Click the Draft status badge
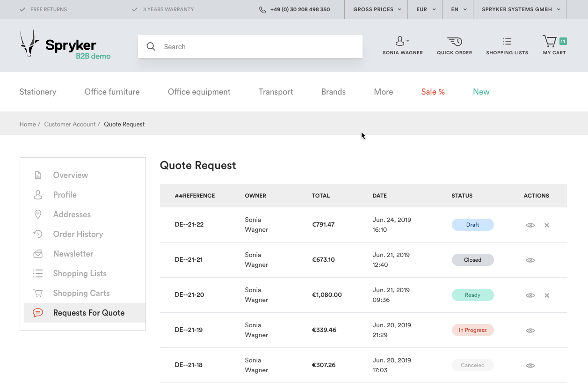The image size is (588, 390). pos(472,225)
